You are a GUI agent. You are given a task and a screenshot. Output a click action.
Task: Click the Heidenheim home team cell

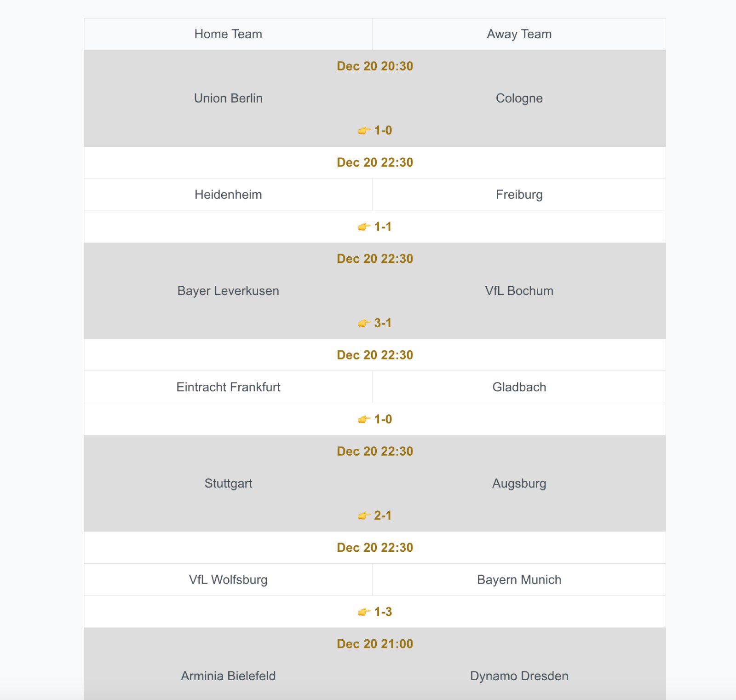pos(228,195)
